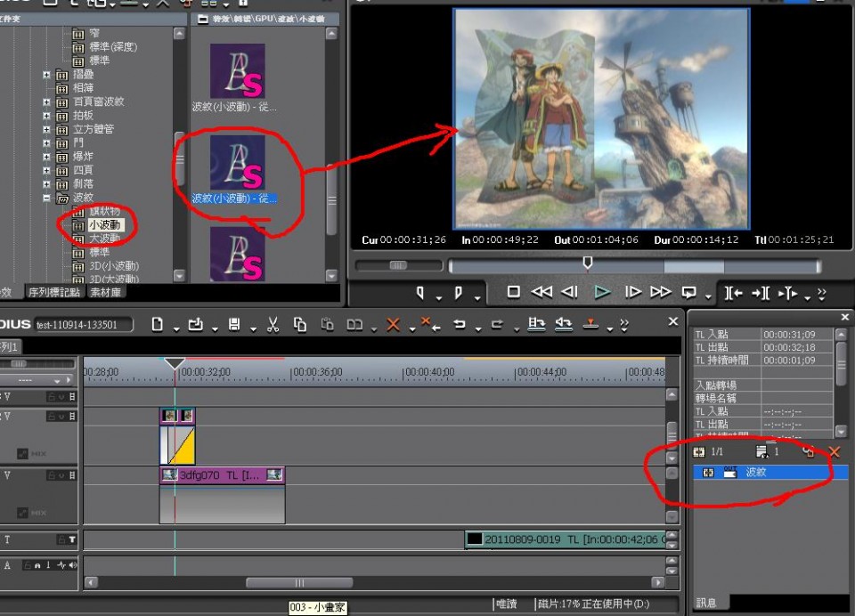Viewport: 855px width, 616px height.
Task: Select the 大波動 item in the effect tree
Action: [103, 239]
